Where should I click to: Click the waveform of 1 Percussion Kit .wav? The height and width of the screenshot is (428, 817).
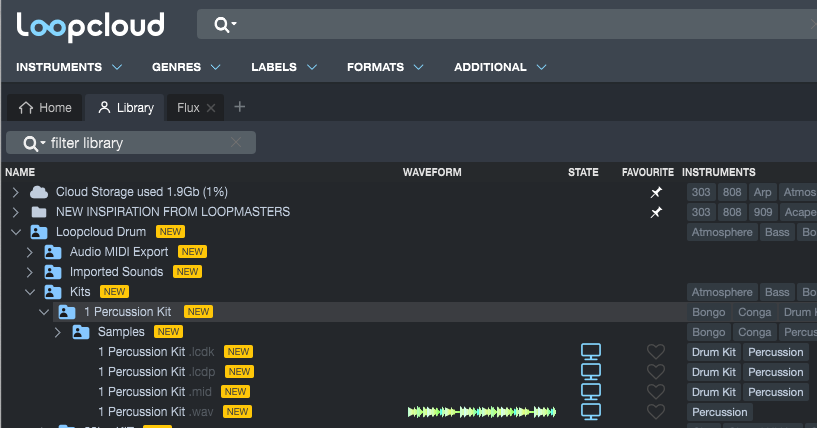(x=482, y=412)
